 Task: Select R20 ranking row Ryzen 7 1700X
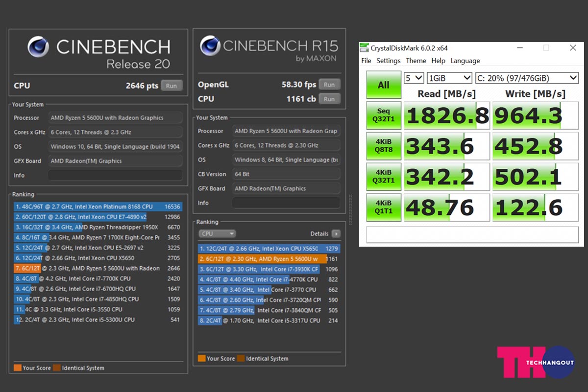(x=98, y=237)
